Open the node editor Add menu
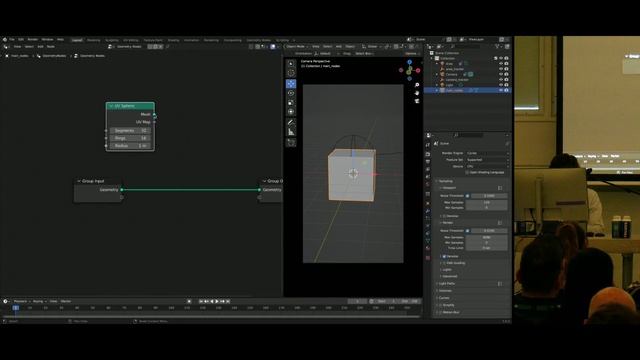 [40, 47]
